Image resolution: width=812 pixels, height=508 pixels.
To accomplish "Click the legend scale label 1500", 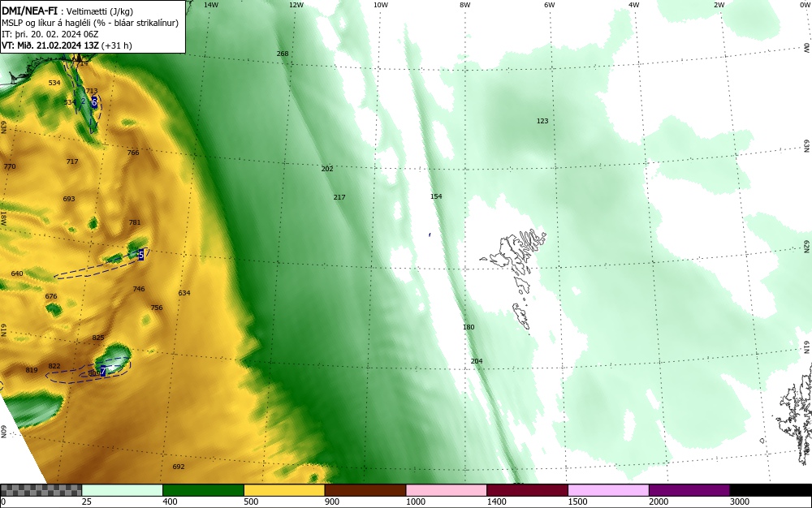I will pos(577,502).
